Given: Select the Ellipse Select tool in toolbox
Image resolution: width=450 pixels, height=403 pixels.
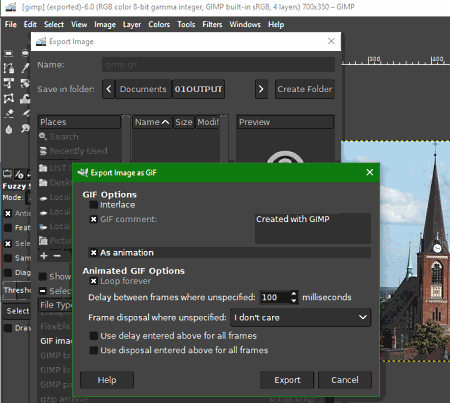Looking at the screenshot, I should (25, 53).
